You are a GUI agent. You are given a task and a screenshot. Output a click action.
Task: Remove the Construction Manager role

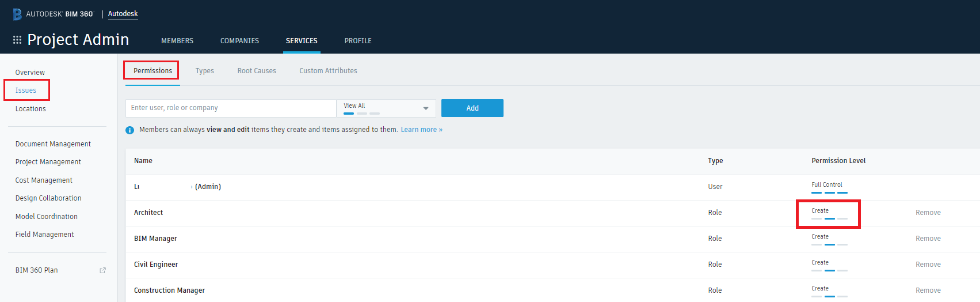coord(928,290)
